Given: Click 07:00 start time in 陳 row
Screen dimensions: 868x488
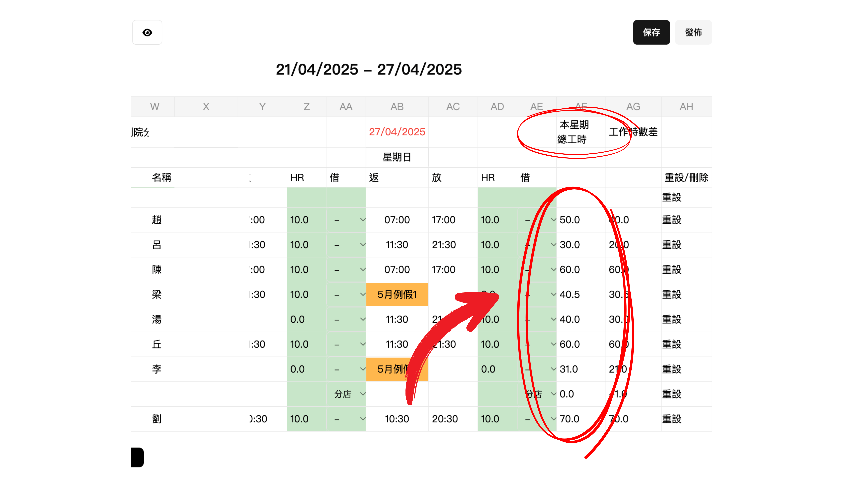Looking at the screenshot, I should click(397, 270).
